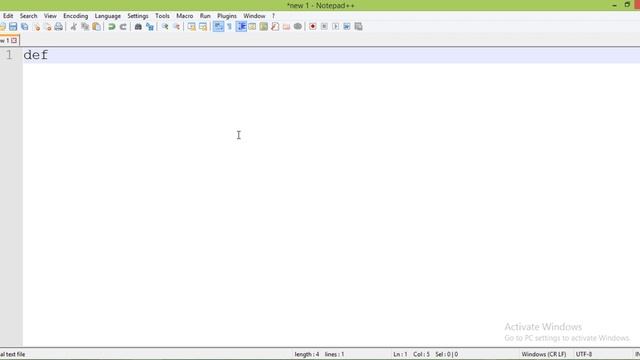Click UTF-8 encoding indicator in status bar

coord(584,354)
